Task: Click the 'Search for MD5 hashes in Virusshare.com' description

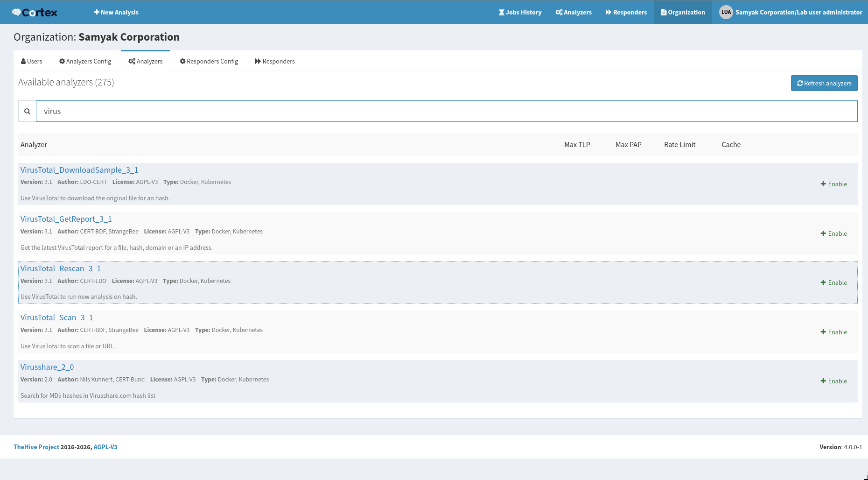Action: coord(88,395)
